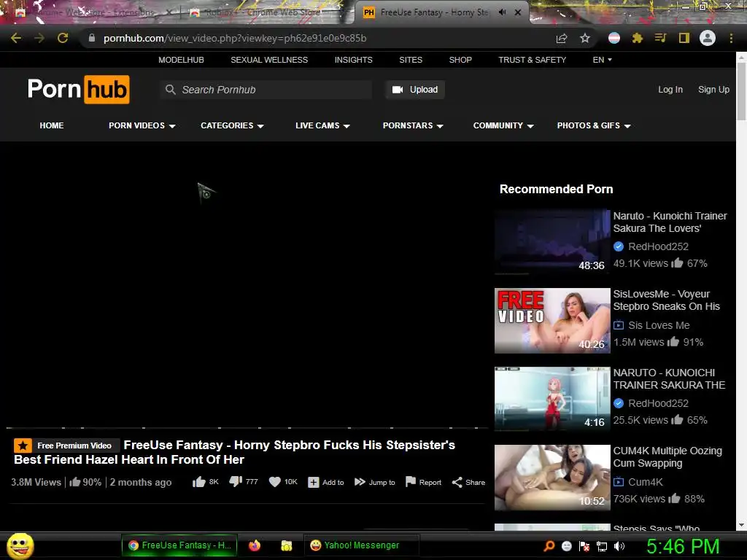The height and width of the screenshot is (560, 747).
Task: Open Firefox from the taskbar
Action: pos(255,545)
